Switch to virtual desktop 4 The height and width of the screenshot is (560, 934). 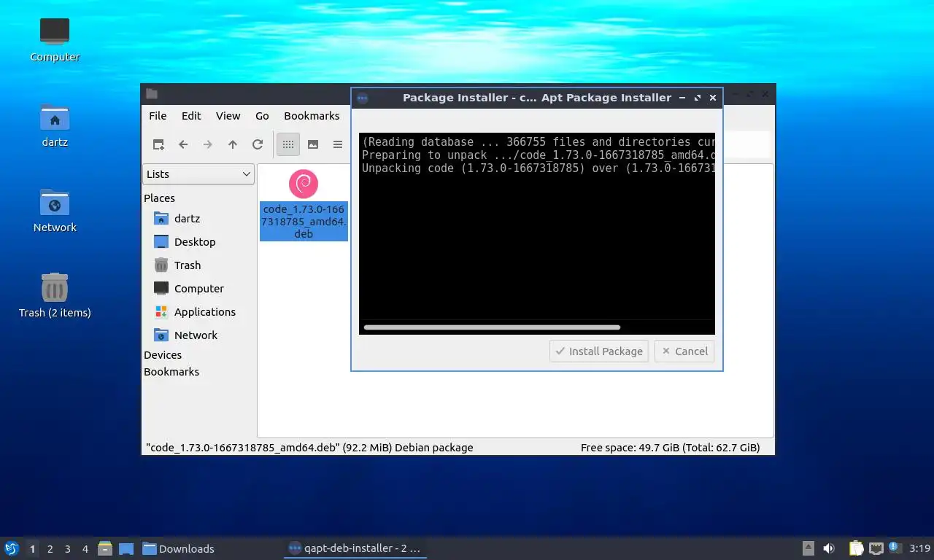(85, 549)
